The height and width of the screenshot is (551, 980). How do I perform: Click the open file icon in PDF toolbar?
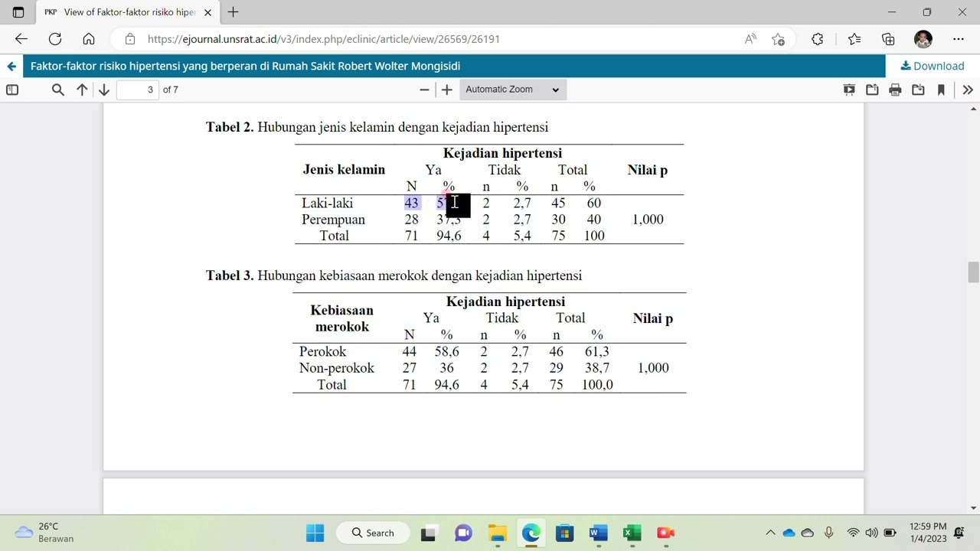tap(872, 90)
